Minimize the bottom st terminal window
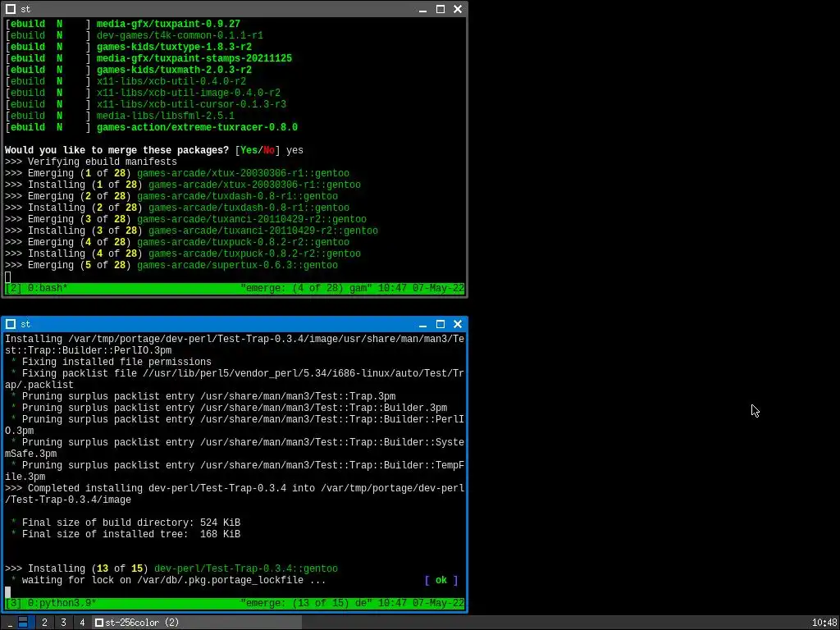Image resolution: width=840 pixels, height=630 pixels. tap(422, 324)
